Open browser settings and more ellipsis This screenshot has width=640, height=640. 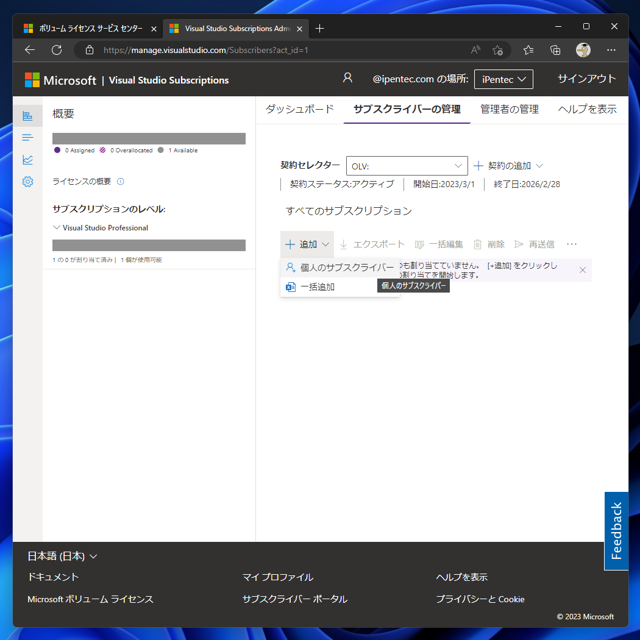[611, 50]
